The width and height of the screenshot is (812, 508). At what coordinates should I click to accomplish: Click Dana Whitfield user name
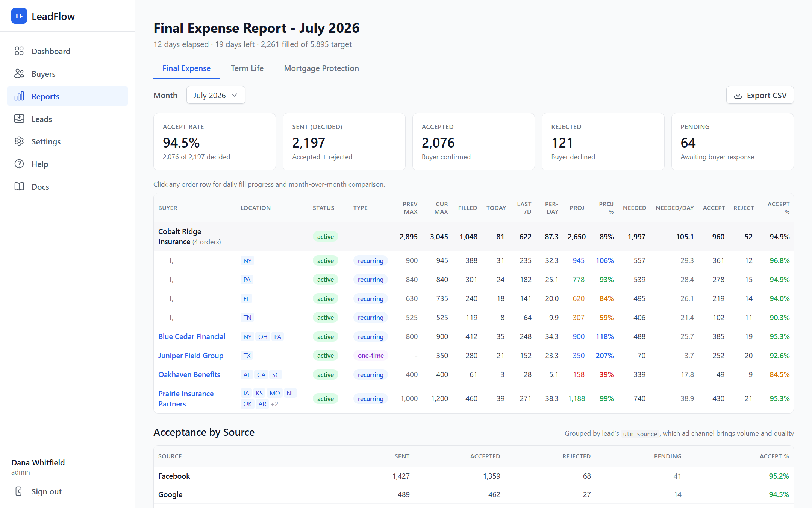click(x=38, y=462)
